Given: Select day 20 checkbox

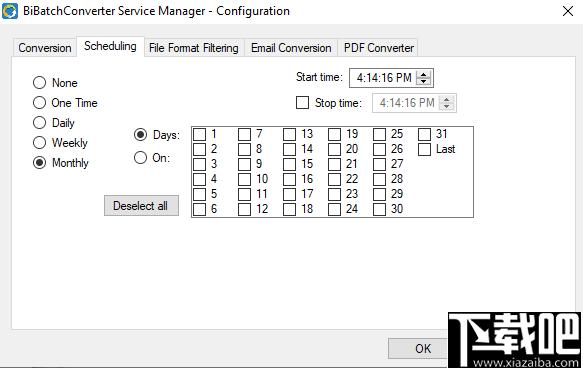Looking at the screenshot, I should click(334, 149).
